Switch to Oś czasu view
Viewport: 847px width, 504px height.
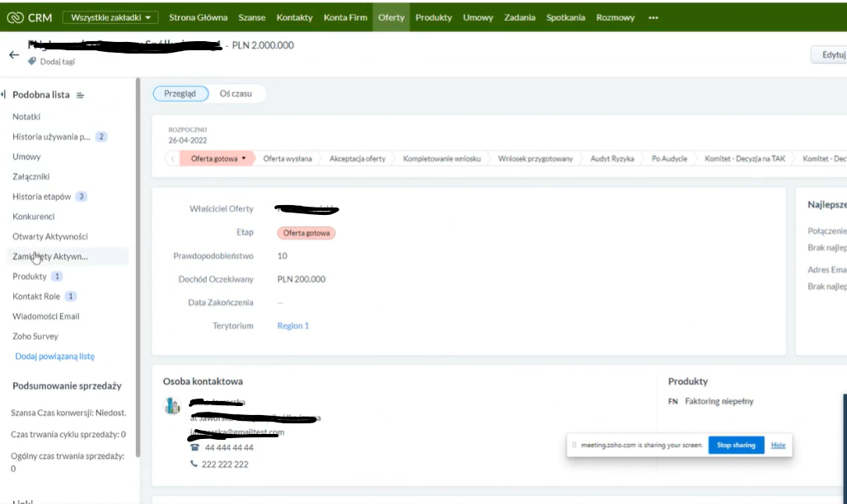tap(236, 93)
